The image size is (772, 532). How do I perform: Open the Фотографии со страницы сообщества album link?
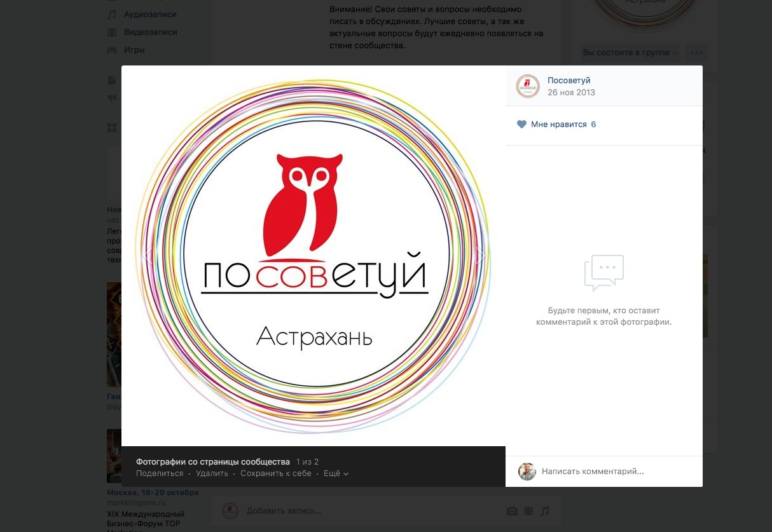coord(213,462)
